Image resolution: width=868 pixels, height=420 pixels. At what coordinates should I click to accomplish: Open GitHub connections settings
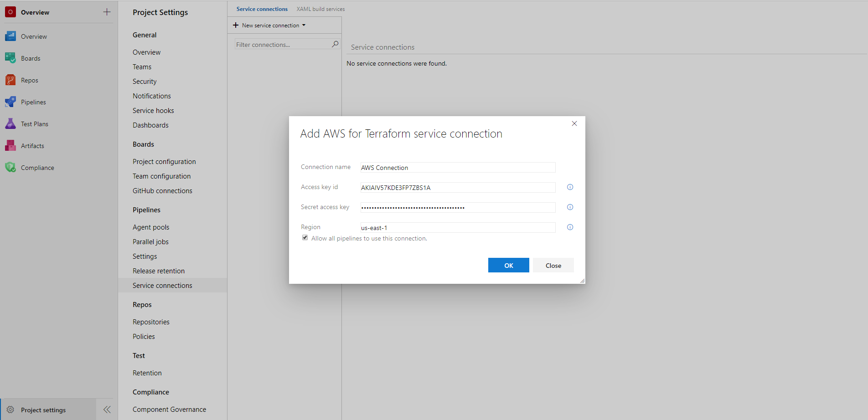[162, 190]
